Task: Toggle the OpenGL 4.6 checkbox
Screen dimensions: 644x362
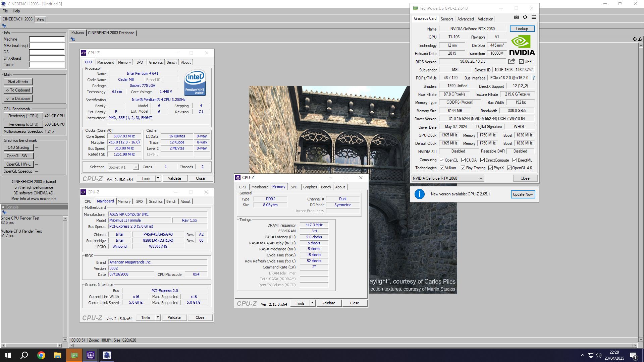Action: (x=509, y=168)
